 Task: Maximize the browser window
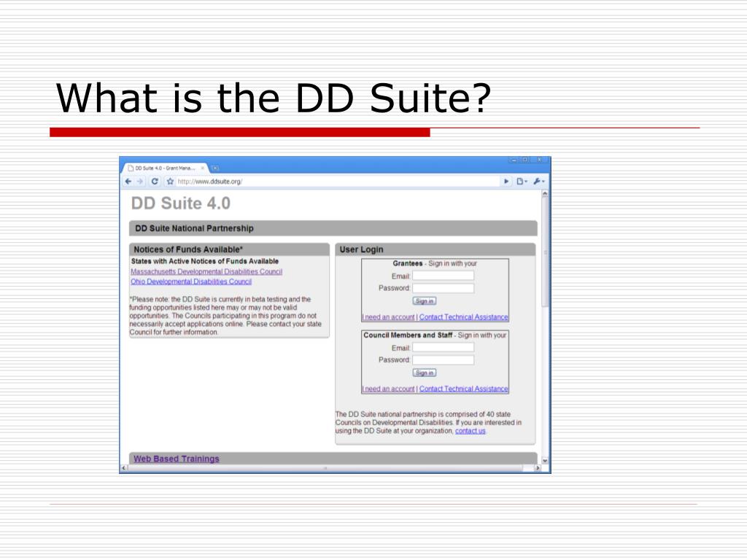525,160
